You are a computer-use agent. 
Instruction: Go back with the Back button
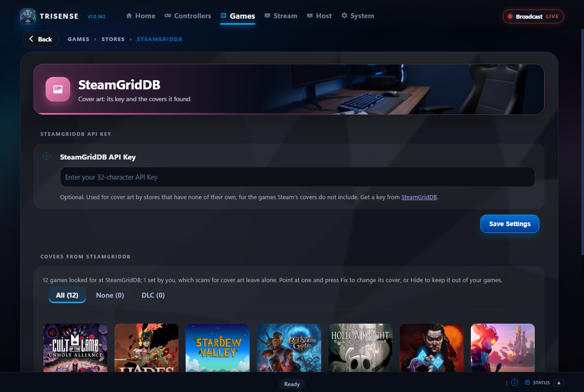tap(41, 39)
